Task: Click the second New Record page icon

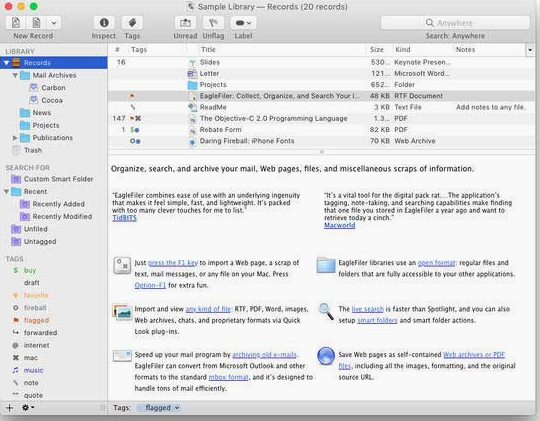Action: click(x=36, y=23)
